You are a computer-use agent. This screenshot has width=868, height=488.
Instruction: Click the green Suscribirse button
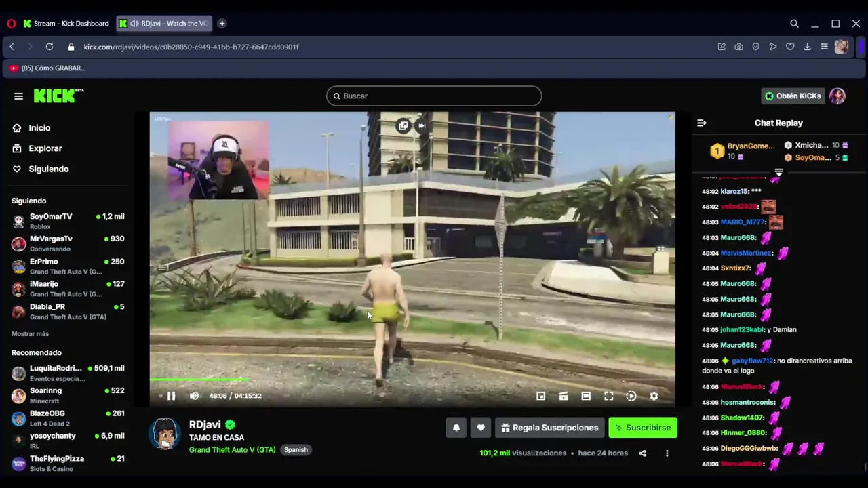click(643, 428)
